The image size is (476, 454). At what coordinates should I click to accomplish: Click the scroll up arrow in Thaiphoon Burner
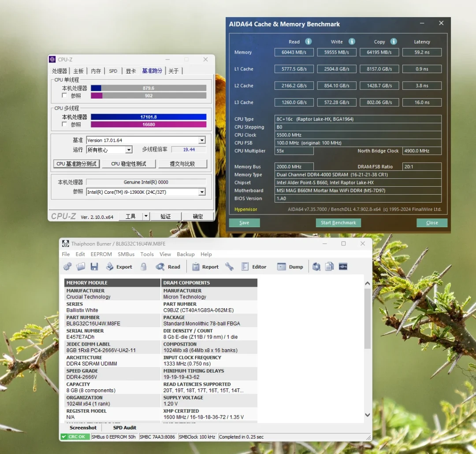tap(367, 283)
